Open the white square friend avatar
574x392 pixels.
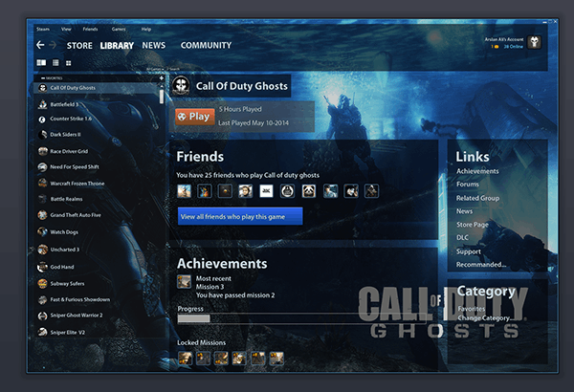click(x=266, y=190)
